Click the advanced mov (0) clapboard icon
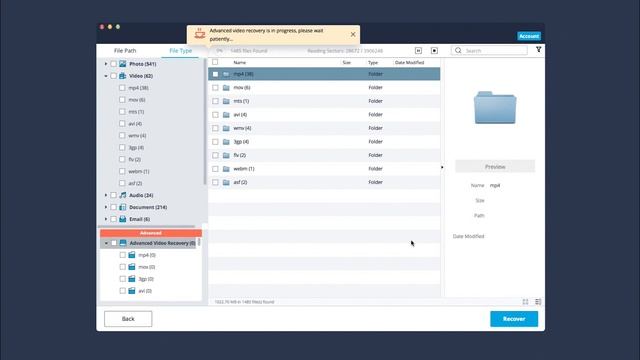Viewport: 640px width, 360px height. [x=132, y=267]
